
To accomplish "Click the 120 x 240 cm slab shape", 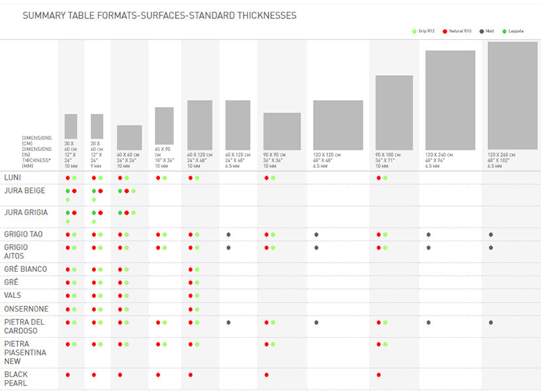I will click(450, 100).
